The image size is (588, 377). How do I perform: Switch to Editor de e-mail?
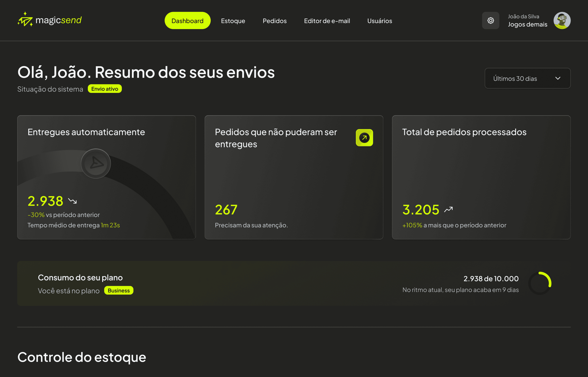[x=327, y=21]
